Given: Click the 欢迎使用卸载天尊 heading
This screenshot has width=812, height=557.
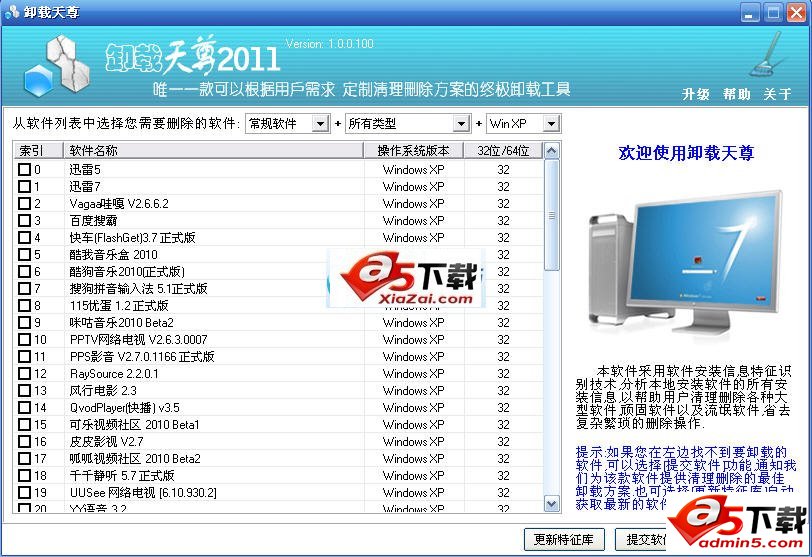Looking at the screenshot, I should coord(686,153).
